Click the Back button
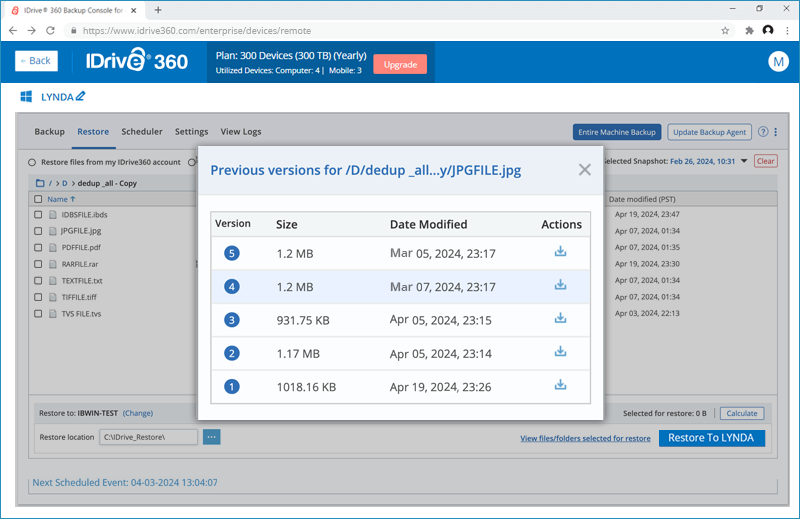 pos(36,61)
